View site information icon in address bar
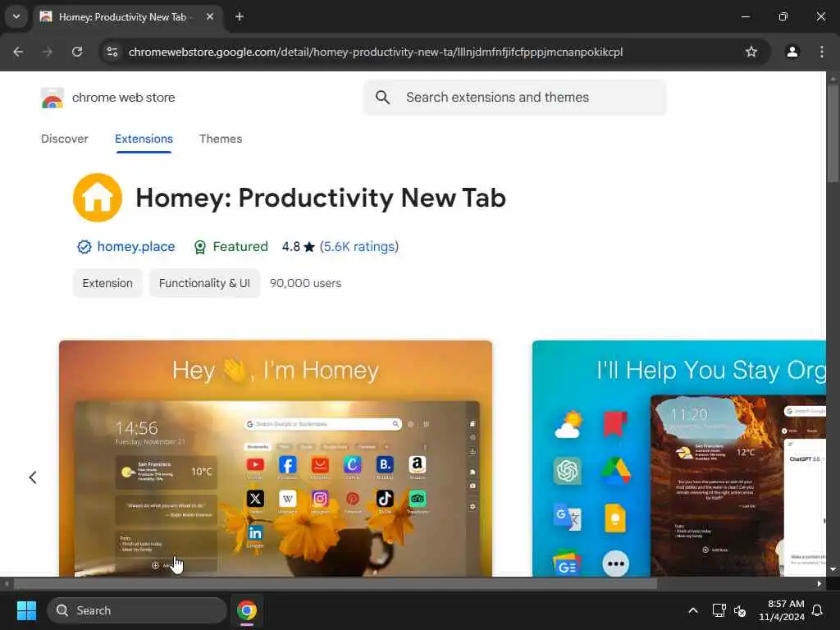 click(112, 52)
